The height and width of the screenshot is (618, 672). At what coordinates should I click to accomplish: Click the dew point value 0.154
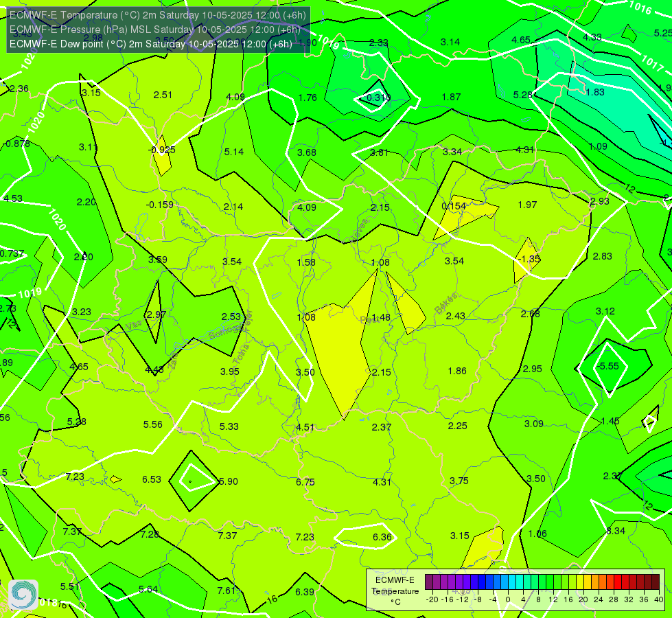coord(454,206)
